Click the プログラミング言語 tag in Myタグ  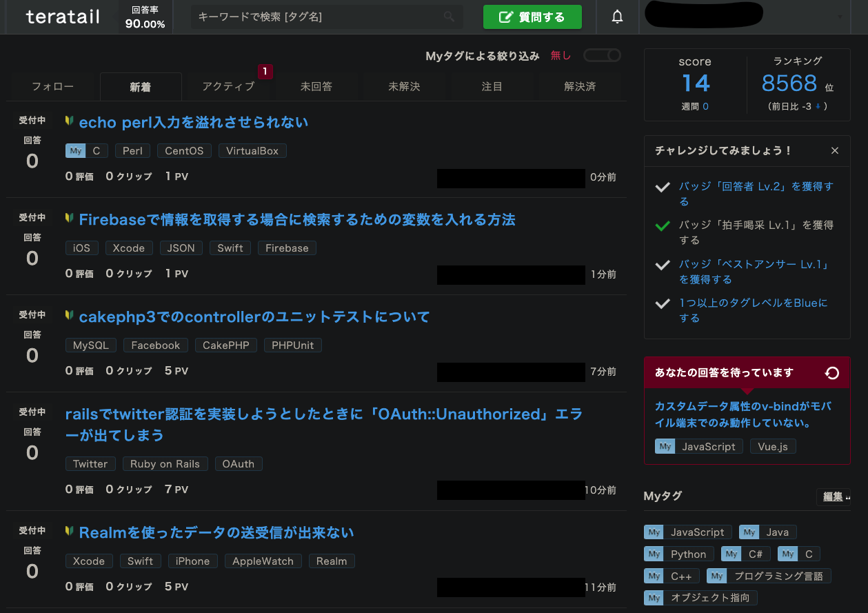point(769,576)
